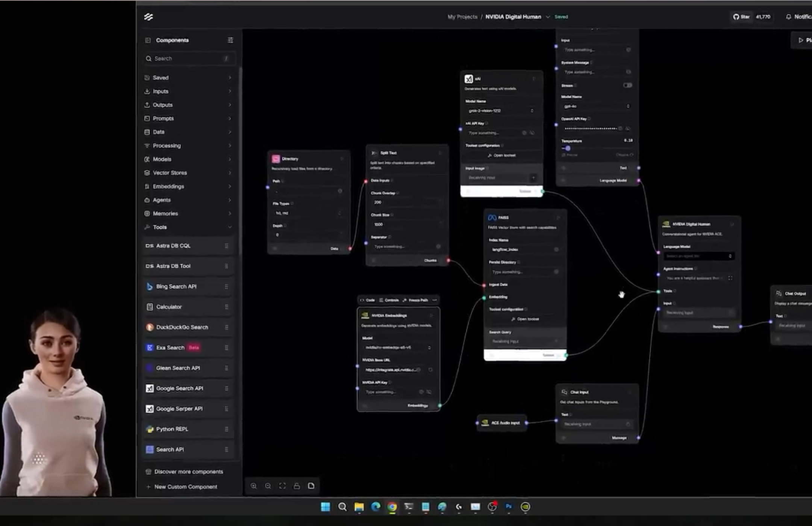Click the ACE Audio Input node
Image resolution: width=812 pixels, height=526 pixels.
pos(502,423)
